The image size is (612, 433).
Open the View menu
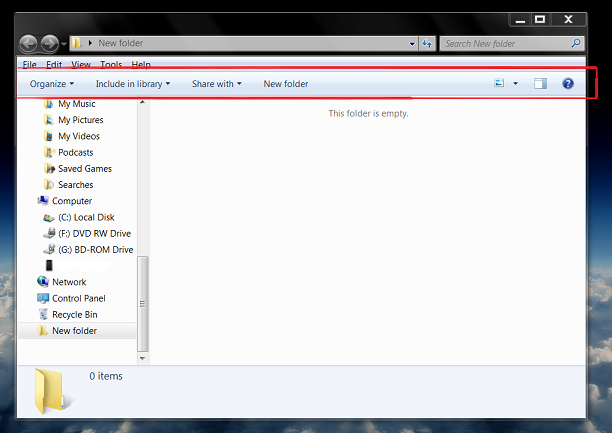81,64
